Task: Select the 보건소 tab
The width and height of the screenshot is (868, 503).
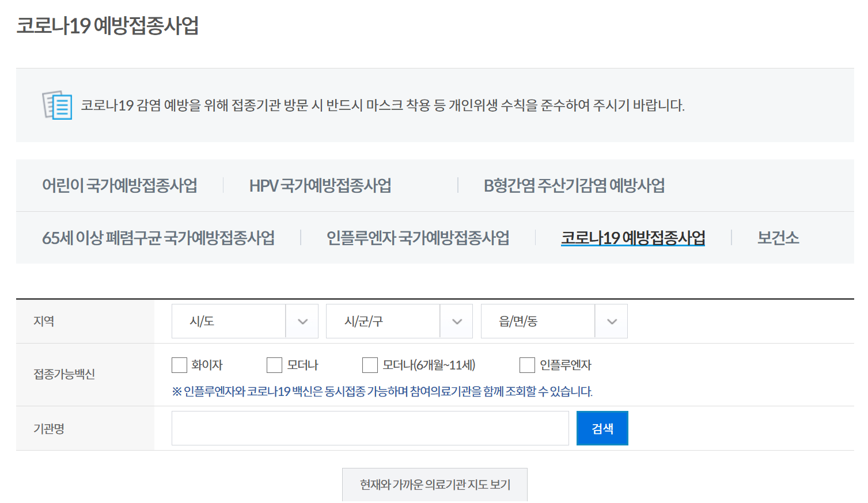Action: coord(778,237)
